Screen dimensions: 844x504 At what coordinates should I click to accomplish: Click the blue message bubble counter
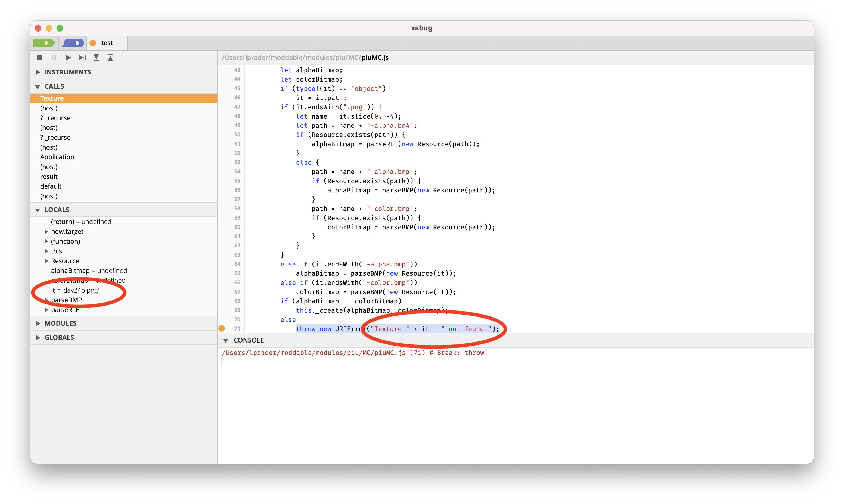(72, 43)
